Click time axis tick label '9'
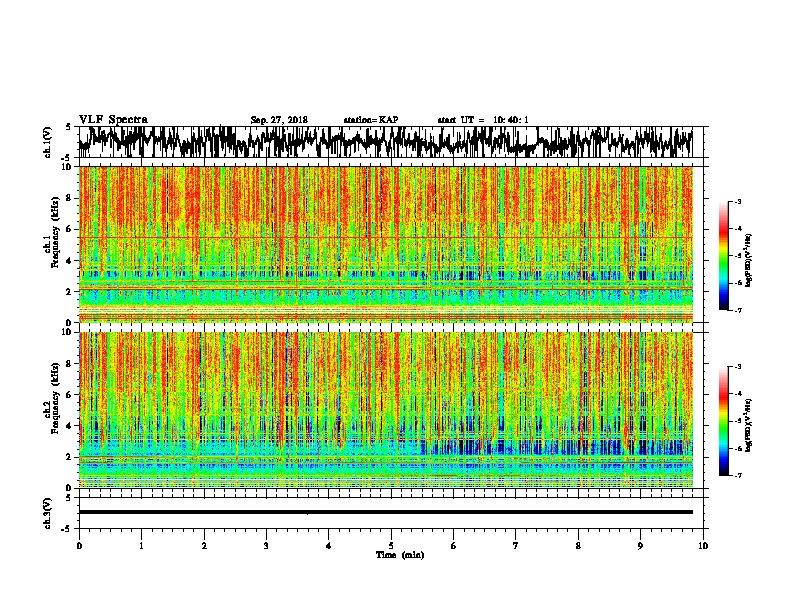 point(640,546)
